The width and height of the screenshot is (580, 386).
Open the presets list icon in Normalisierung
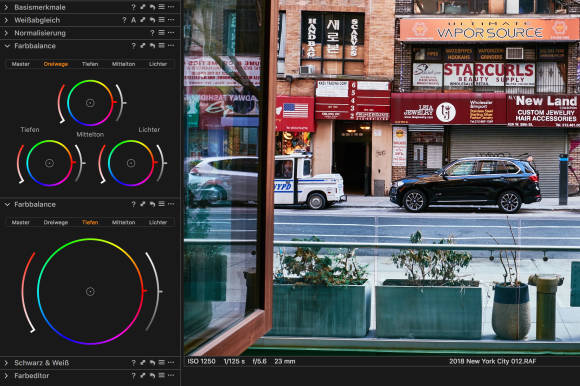tap(162, 33)
